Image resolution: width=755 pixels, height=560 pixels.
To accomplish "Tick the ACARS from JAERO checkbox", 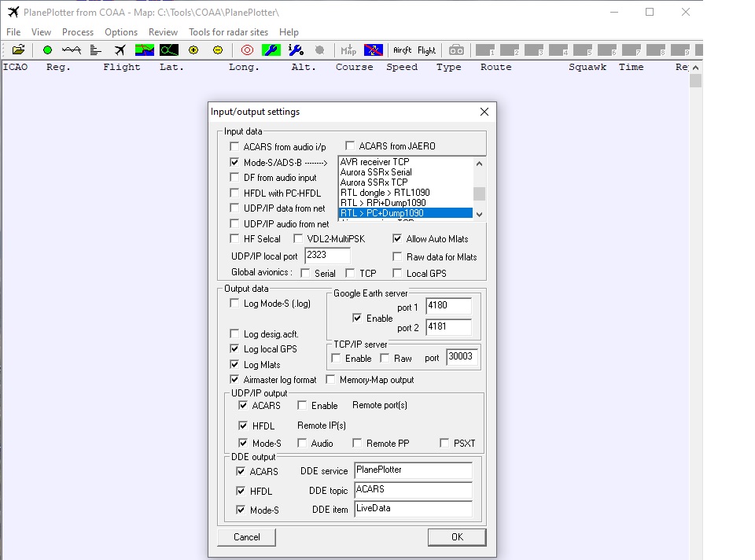I will (x=350, y=146).
